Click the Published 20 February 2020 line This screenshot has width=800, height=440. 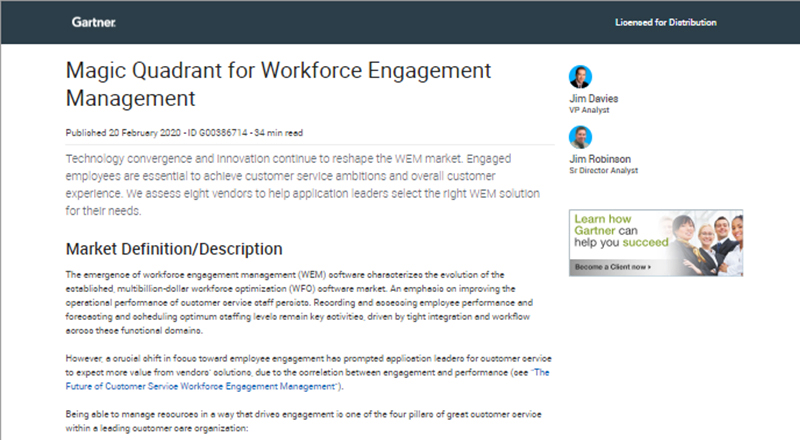[184, 133]
